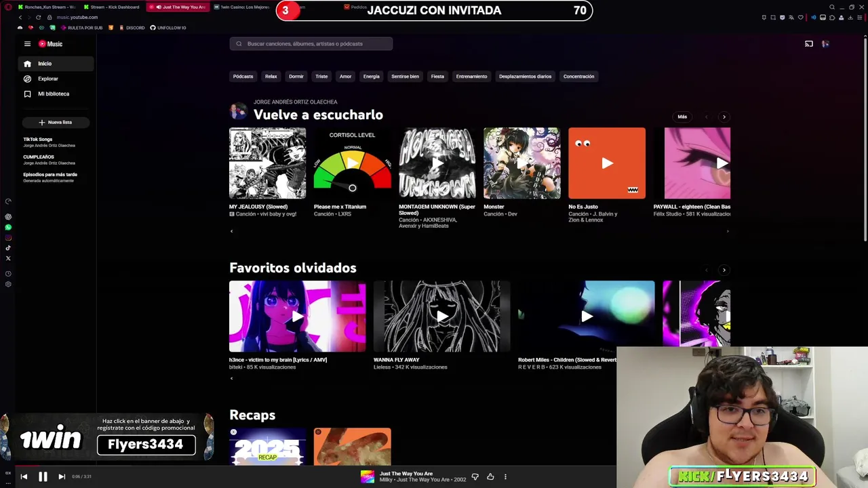Open browser history clock icon in sidebar
Viewport: 868px width, 488px height.
(8, 274)
